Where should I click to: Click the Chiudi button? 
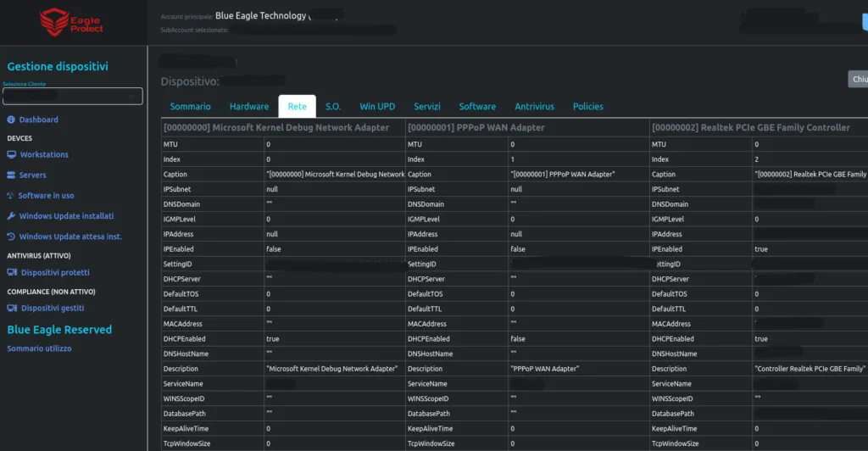[858, 79]
